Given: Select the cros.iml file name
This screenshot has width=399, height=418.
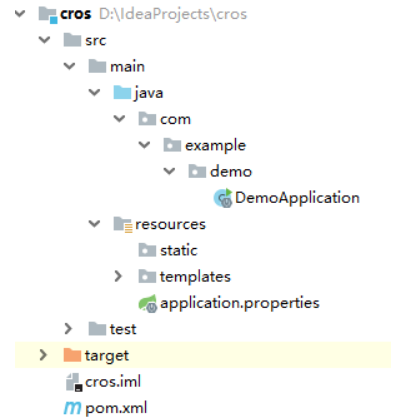Looking at the screenshot, I should [x=113, y=382].
